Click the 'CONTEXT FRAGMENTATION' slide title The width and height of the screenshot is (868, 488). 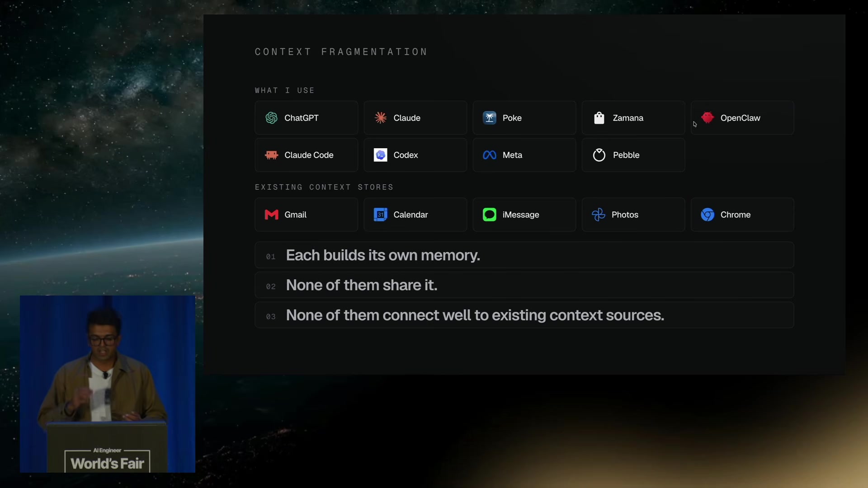[x=341, y=52]
